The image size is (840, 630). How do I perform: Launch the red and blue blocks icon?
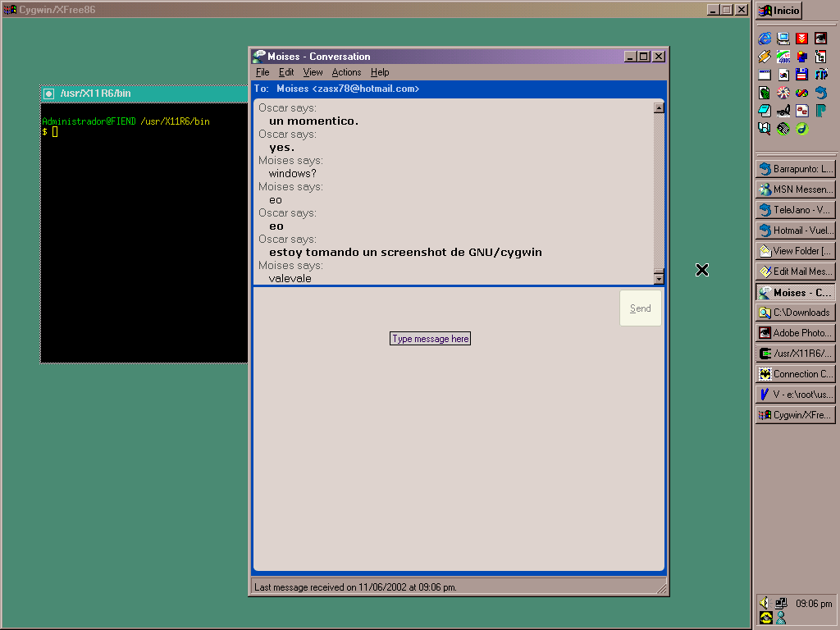802,57
